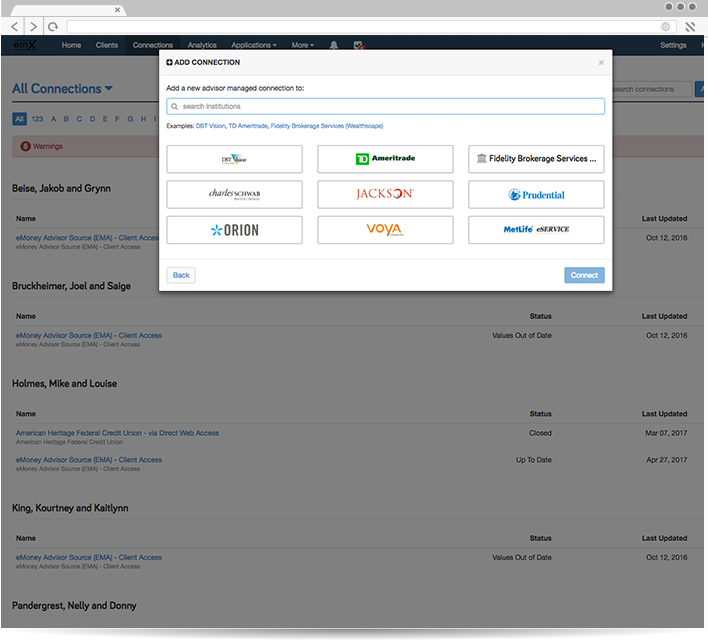Filter connections by letter D
This screenshot has width=708, height=640.
pos(93,119)
